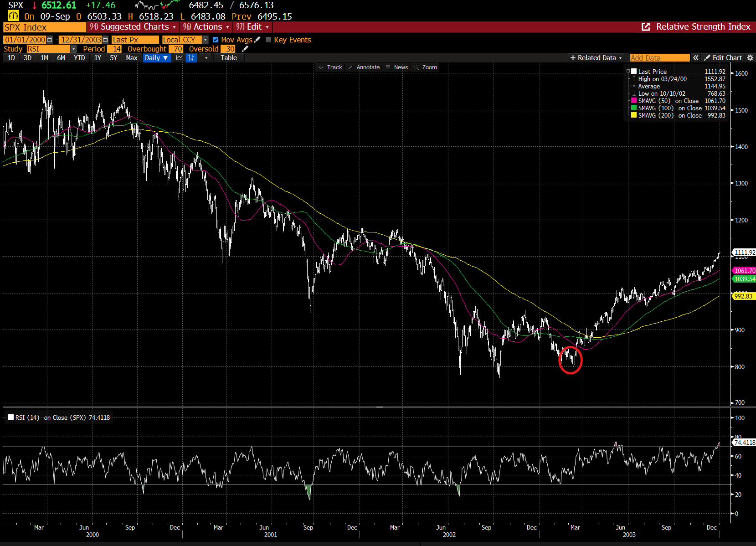Select the 3D time range
Viewport: 756px width, 546px height.
coord(27,58)
